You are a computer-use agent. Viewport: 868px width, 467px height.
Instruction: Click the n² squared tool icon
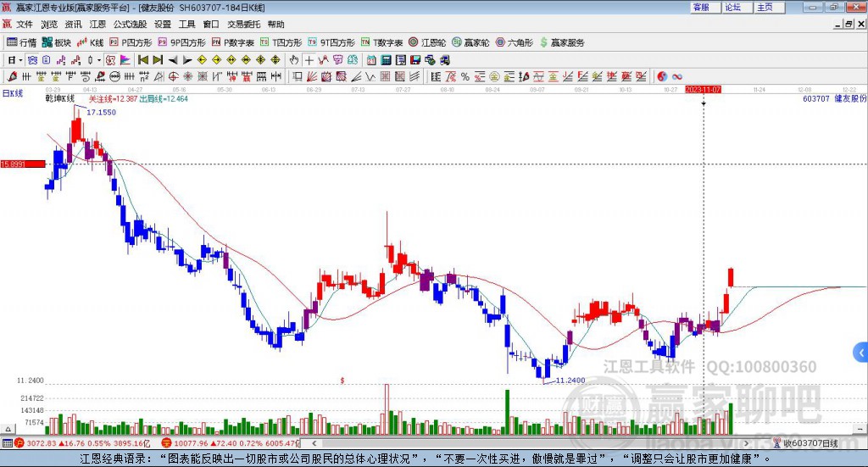(144, 76)
